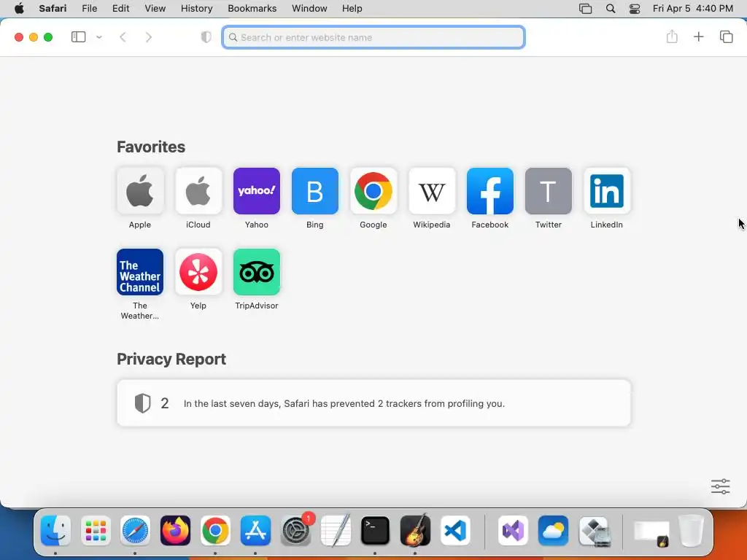Go forward to next page

coord(149,37)
